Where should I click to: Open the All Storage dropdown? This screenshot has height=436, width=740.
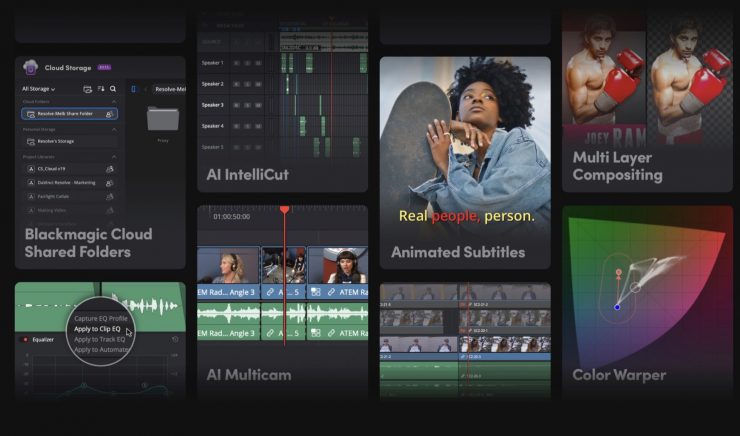tap(39, 89)
